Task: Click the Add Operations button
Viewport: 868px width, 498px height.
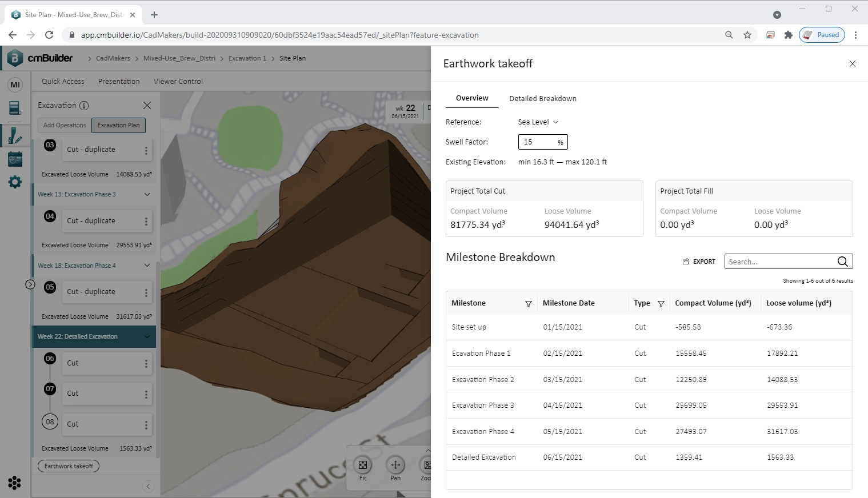Action: point(63,125)
